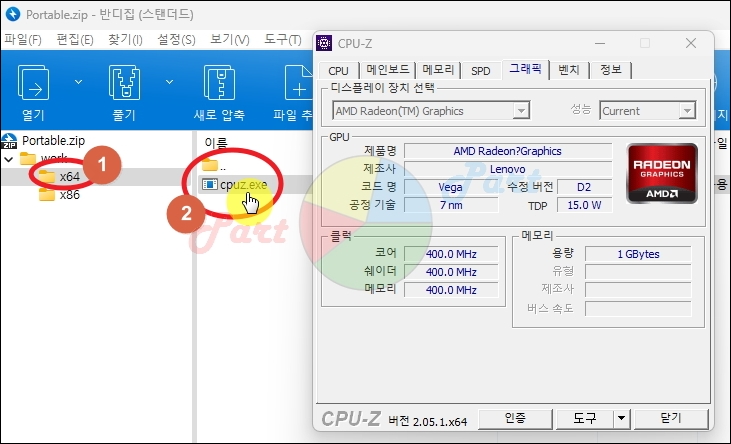This screenshot has width=731, height=444.
Task: Switch to the 정보 tab
Action: click(611, 70)
